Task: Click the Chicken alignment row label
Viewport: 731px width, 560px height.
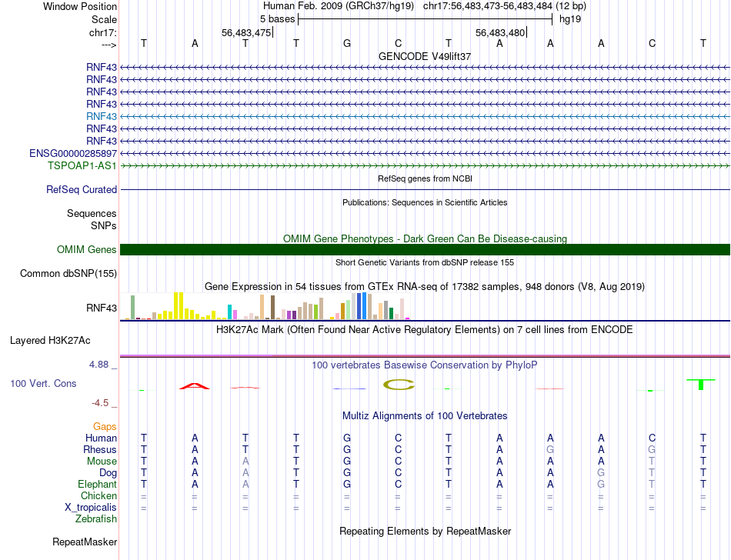Action: pyautogui.click(x=98, y=495)
